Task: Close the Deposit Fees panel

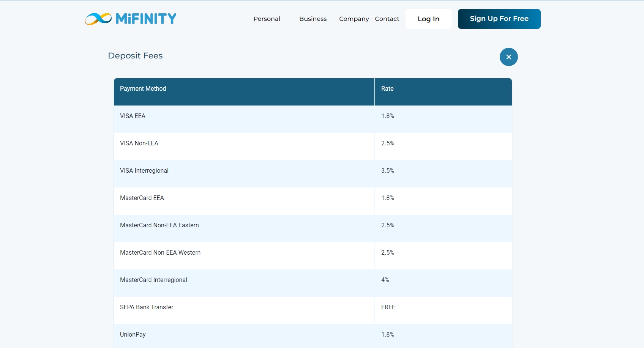Action: click(x=508, y=57)
